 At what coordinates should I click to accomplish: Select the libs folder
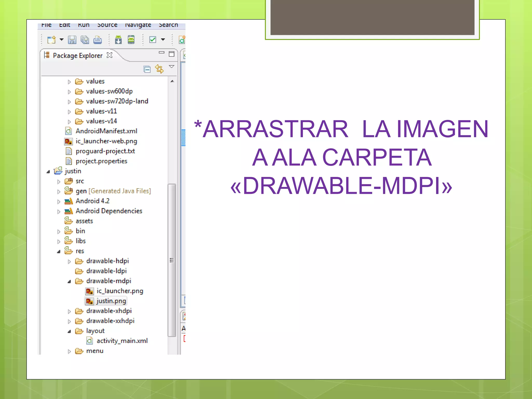(81, 241)
